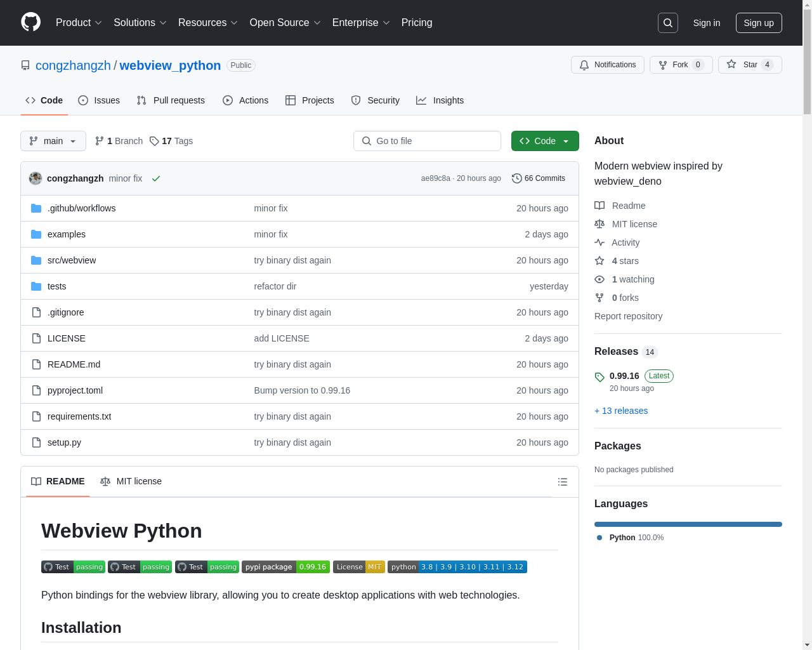Switch to the Code tab
This screenshot has width=812, height=650.
click(44, 100)
